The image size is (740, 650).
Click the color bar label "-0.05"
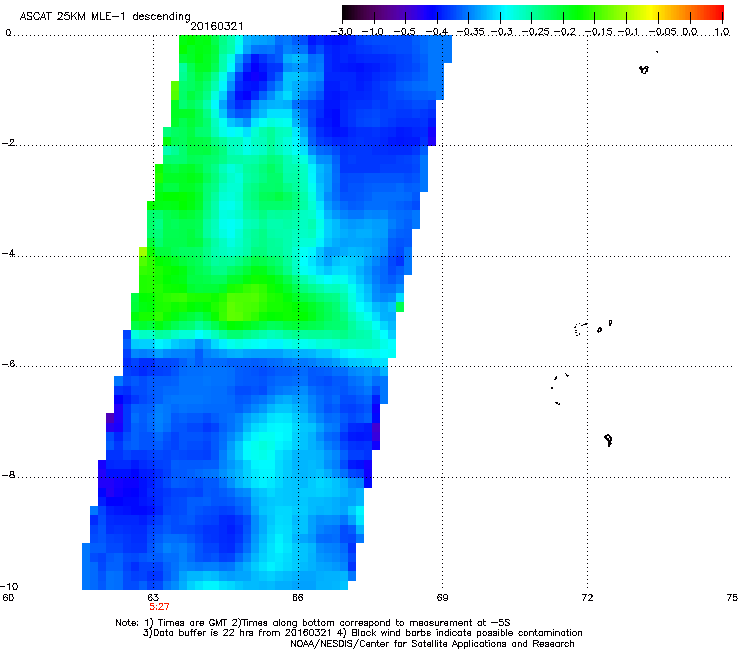(662, 32)
